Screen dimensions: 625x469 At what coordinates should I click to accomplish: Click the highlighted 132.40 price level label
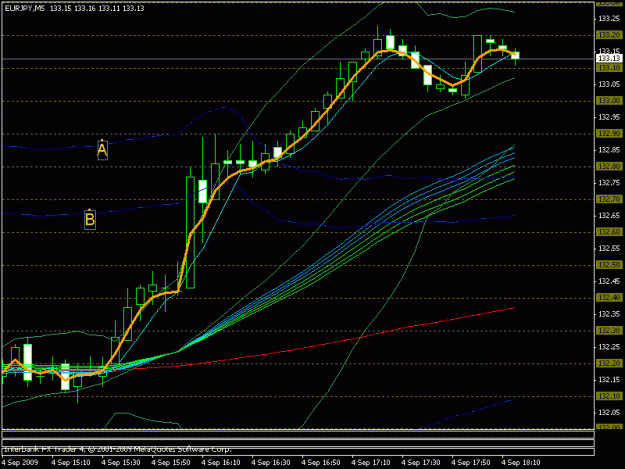[x=609, y=298]
